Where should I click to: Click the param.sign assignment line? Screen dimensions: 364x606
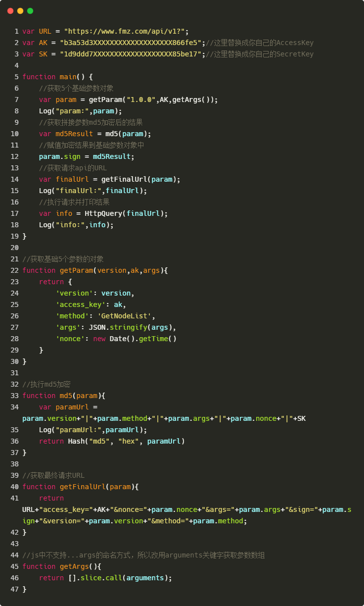click(x=87, y=156)
